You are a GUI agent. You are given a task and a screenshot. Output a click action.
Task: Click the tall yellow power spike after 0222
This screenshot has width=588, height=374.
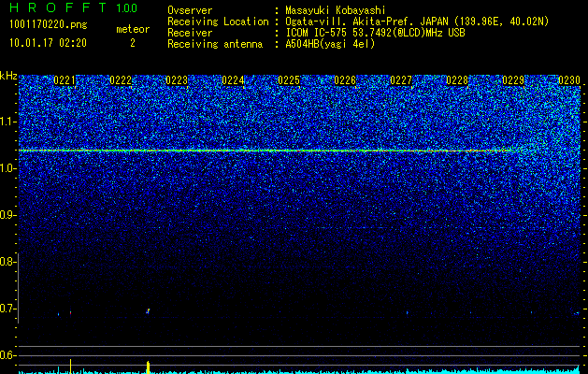(x=148, y=367)
